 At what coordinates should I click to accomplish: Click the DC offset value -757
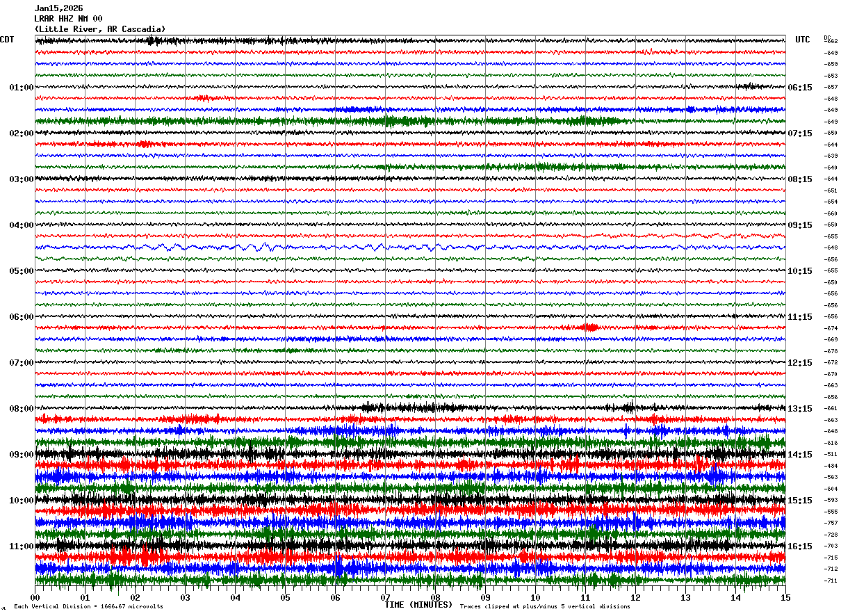(831, 523)
